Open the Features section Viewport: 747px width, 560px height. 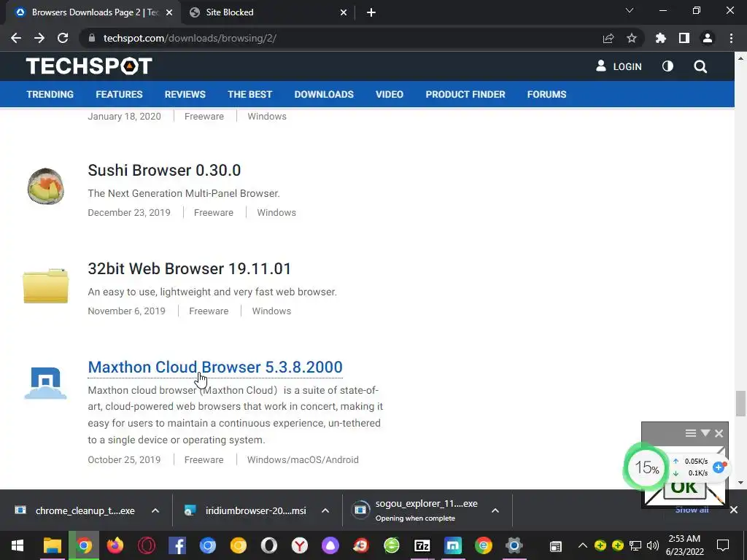point(119,94)
